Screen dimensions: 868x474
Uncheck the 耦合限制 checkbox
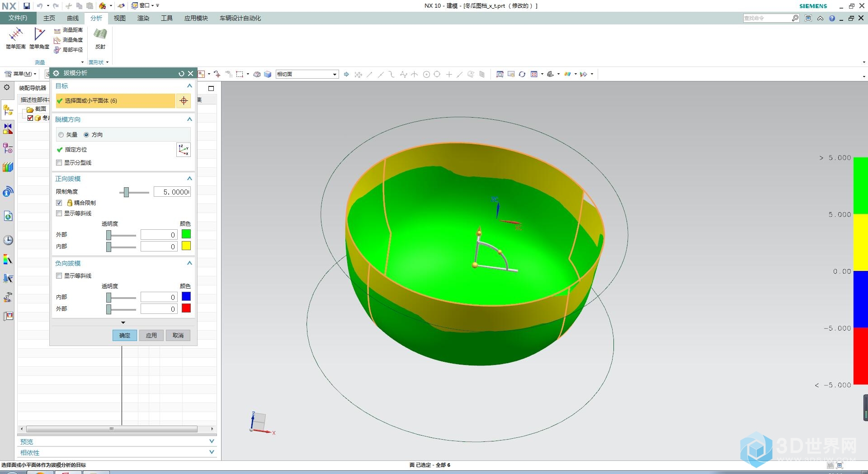[59, 203]
